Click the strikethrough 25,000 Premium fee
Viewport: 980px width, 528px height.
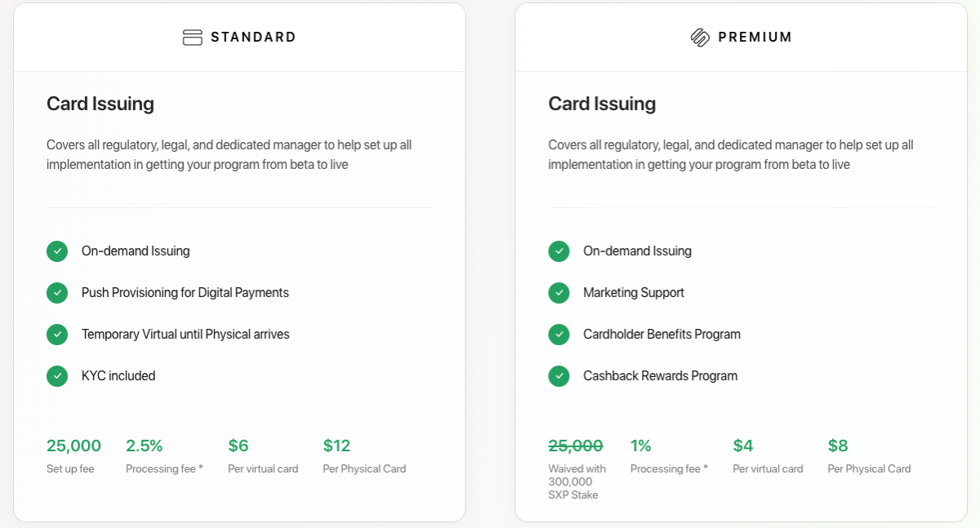(x=576, y=446)
